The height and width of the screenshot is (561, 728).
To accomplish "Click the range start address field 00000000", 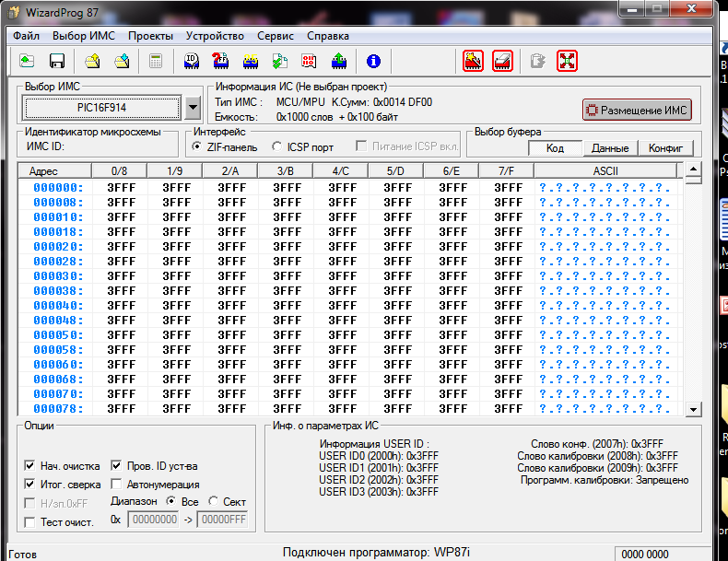I will 154,520.
